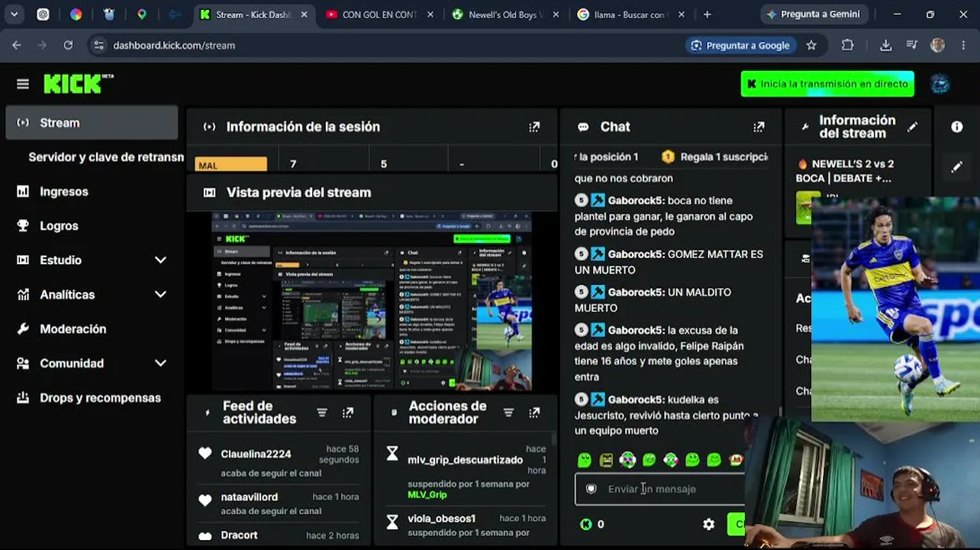Click the Dracort activity entry
The height and width of the screenshot is (550, 980).
click(278, 535)
